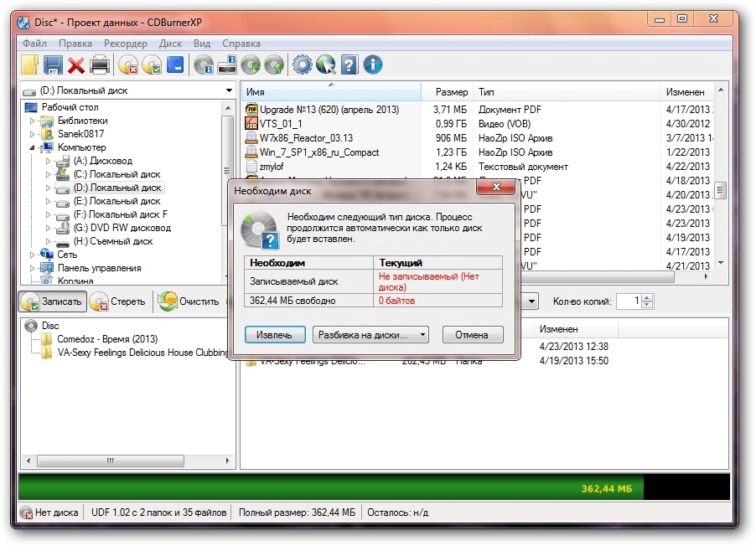The height and width of the screenshot is (546, 756).
Task: Click the erase disc toolbar icon
Action: point(127,65)
